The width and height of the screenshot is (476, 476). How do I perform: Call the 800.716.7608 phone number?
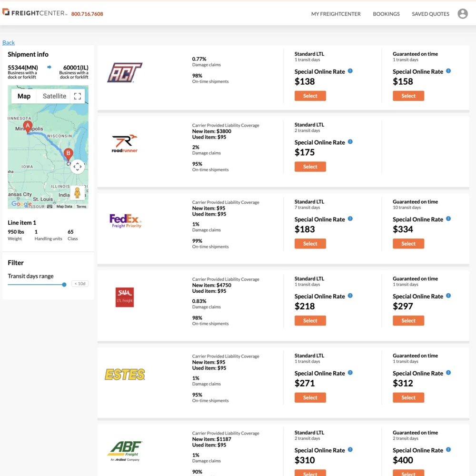click(x=87, y=14)
